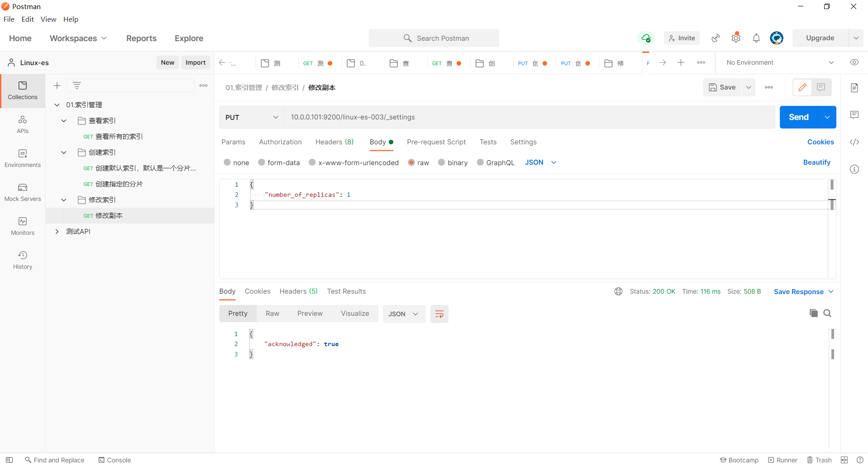
Task: Open the No Environment selector
Action: tap(780, 62)
